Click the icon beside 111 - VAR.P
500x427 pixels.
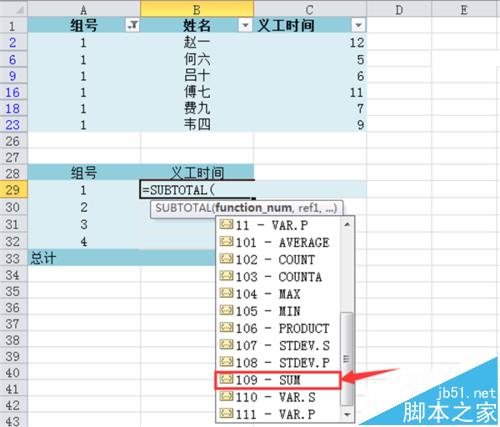pyautogui.click(x=226, y=413)
